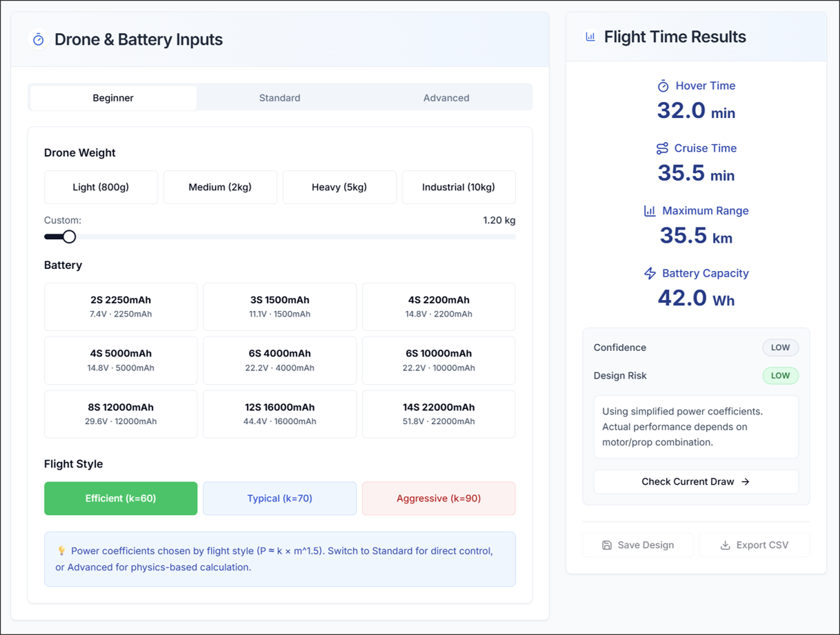Click the arrow icon inside Check Current Draw
This screenshot has height=635, width=840.
746,482
